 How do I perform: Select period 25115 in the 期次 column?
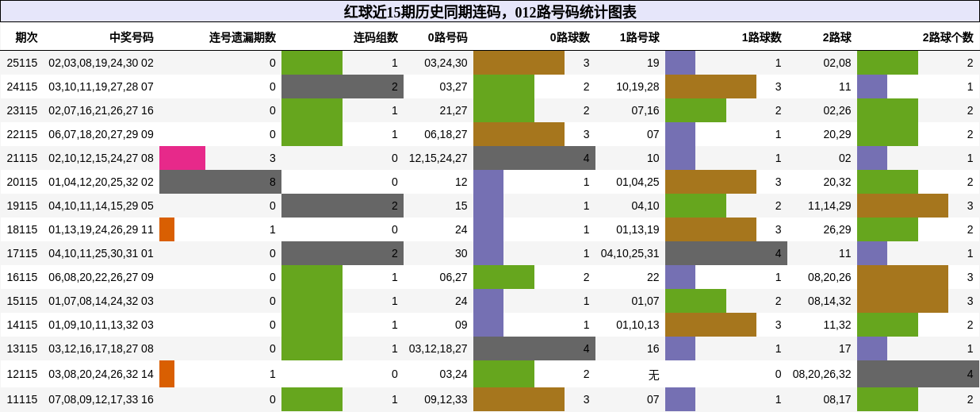pos(22,63)
